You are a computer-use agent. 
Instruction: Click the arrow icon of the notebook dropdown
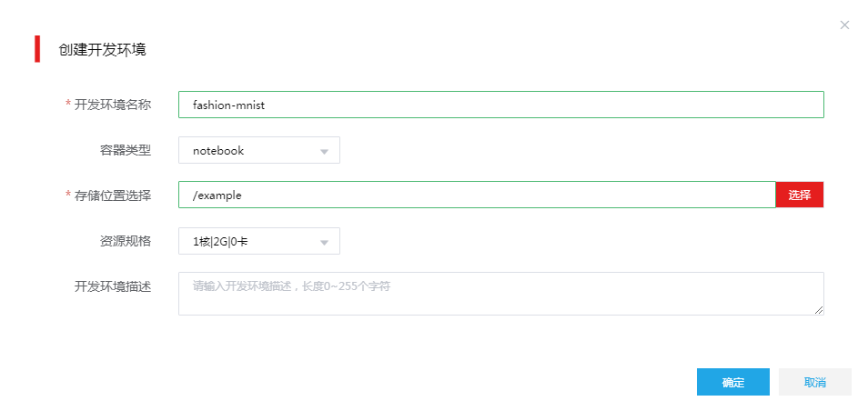coord(325,151)
